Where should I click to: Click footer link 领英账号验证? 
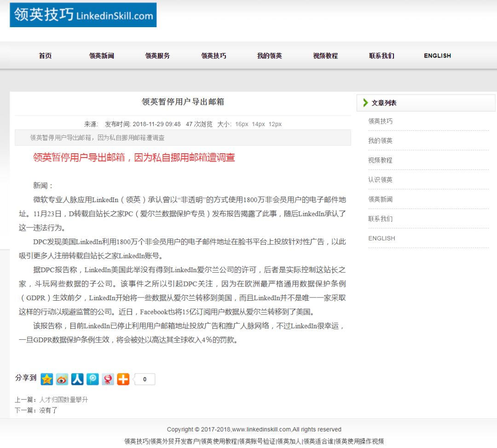(257, 442)
